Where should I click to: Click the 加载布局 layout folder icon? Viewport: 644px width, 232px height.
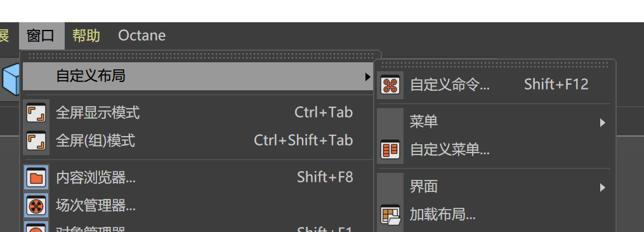(390, 215)
